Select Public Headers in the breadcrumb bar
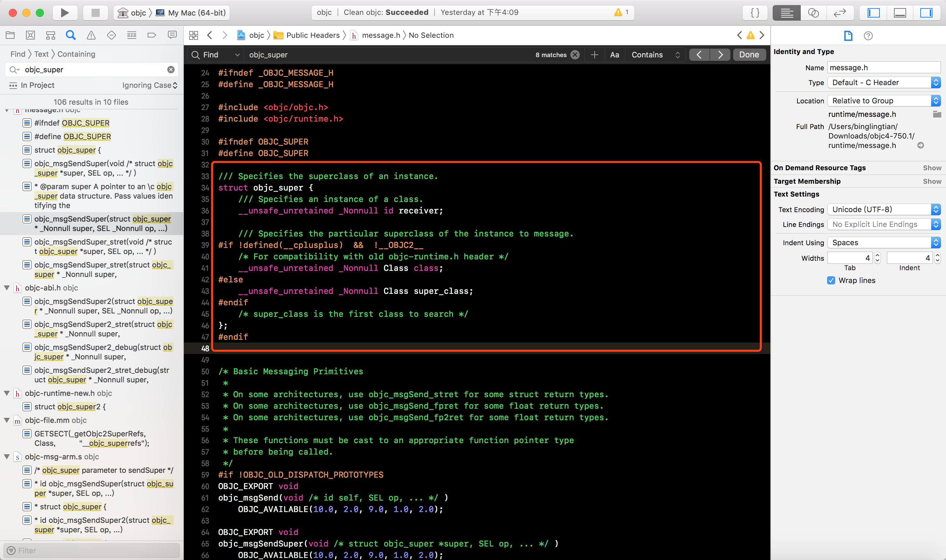The image size is (946, 560). (312, 35)
